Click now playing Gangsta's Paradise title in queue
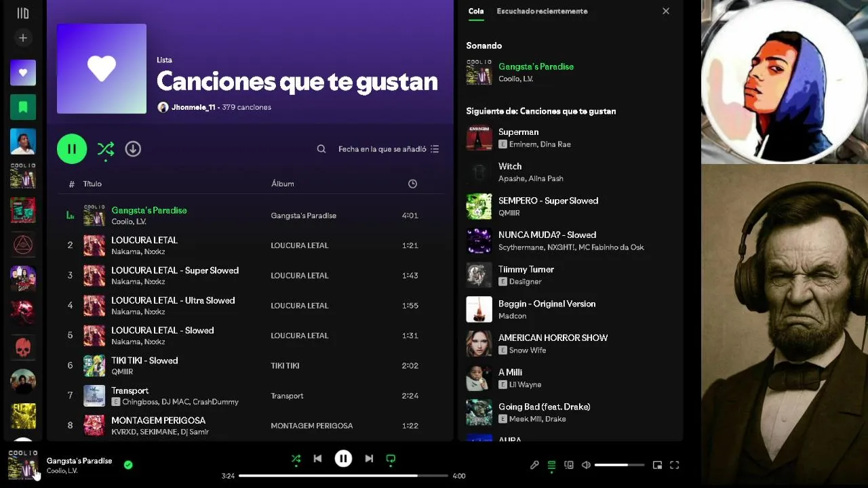Image resolution: width=868 pixels, height=488 pixels. (x=536, y=66)
